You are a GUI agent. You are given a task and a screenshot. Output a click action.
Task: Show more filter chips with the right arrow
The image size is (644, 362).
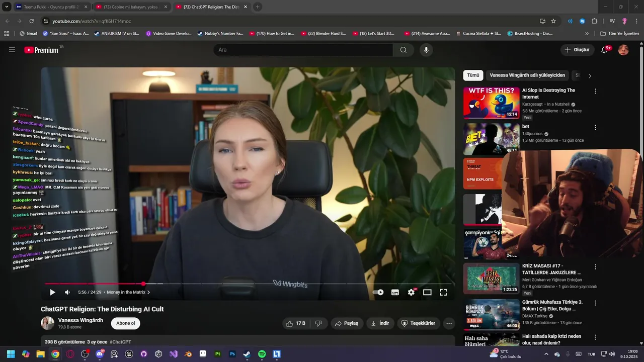click(x=590, y=76)
